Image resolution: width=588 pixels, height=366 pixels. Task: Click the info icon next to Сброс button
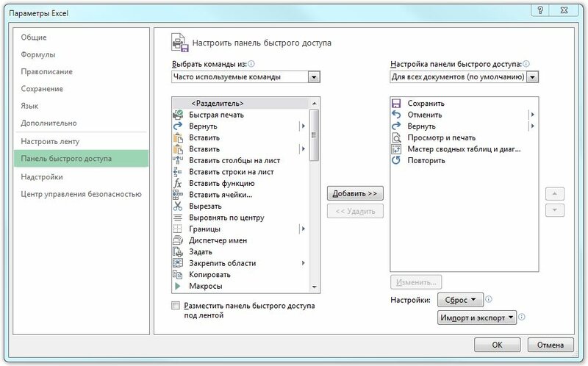pyautogui.click(x=489, y=299)
